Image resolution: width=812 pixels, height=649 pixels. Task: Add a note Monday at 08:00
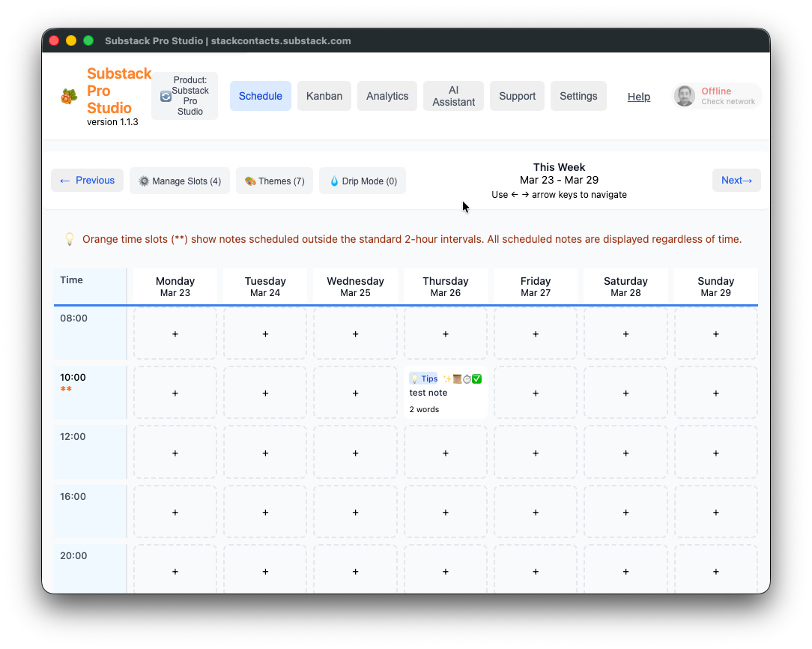click(175, 334)
